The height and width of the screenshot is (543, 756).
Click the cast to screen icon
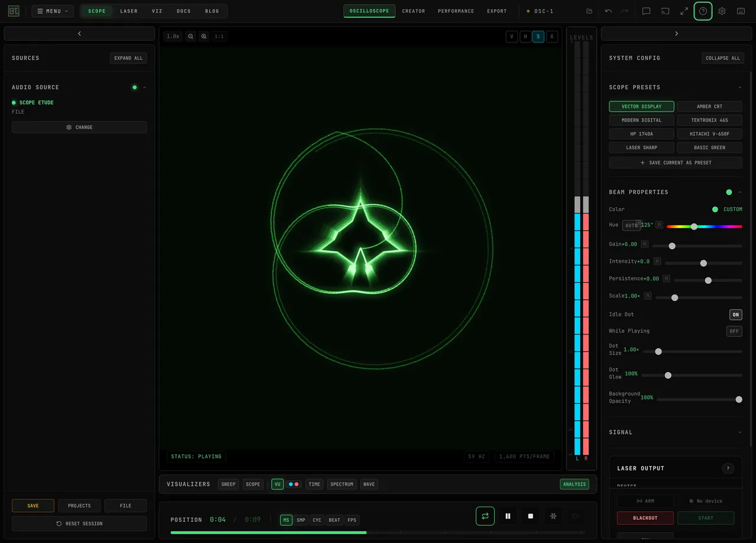(x=665, y=11)
